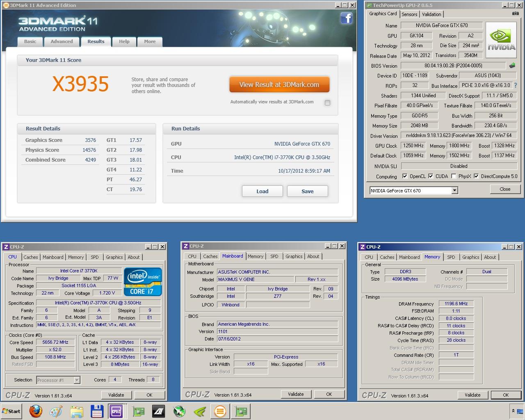The image size is (525, 420).
Task: Click the DRAM Frequency value 1196.6 MHz
Action: (456, 304)
